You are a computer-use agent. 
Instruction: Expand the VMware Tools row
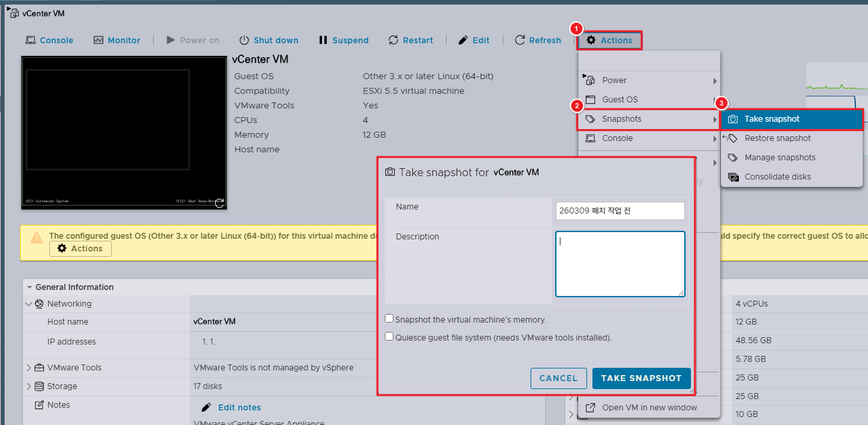click(x=29, y=368)
